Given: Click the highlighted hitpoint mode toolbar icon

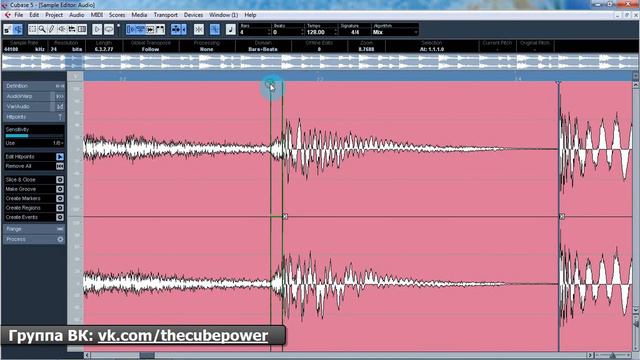Looking at the screenshot, I should pyautogui.click(x=215, y=29).
